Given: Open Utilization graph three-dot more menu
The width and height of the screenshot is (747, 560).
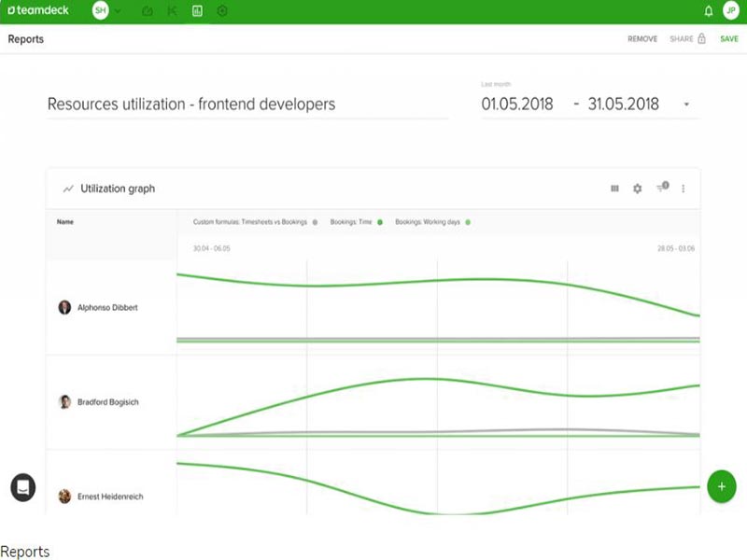Looking at the screenshot, I should pos(684,189).
